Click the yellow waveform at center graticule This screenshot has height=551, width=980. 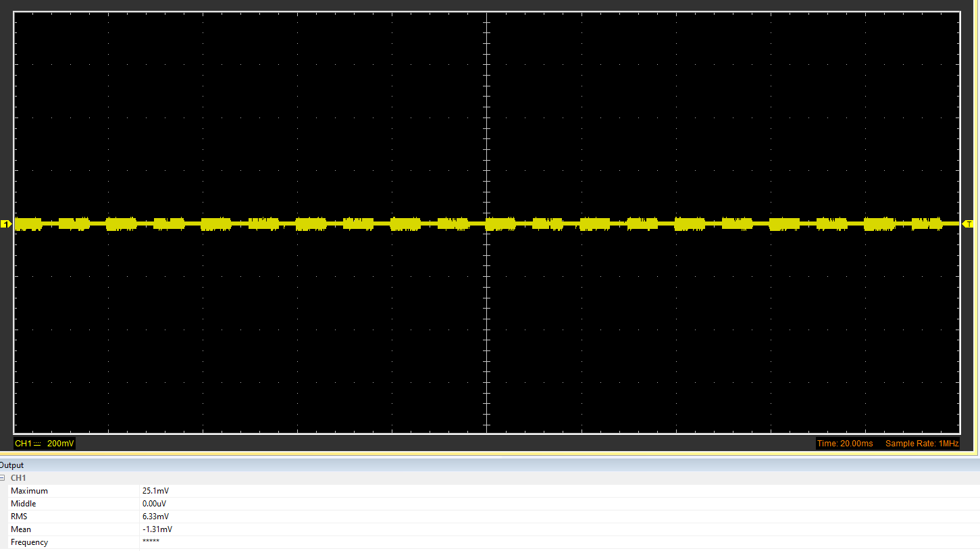(x=486, y=224)
